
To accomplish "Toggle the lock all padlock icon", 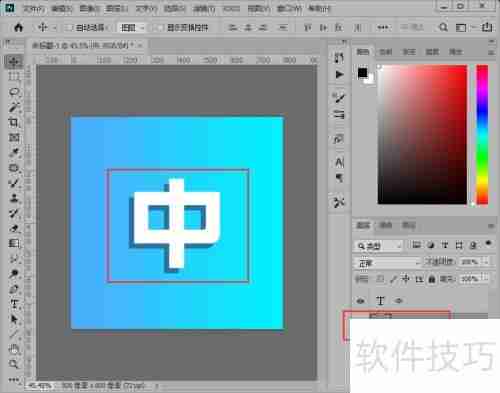I will click(431, 279).
